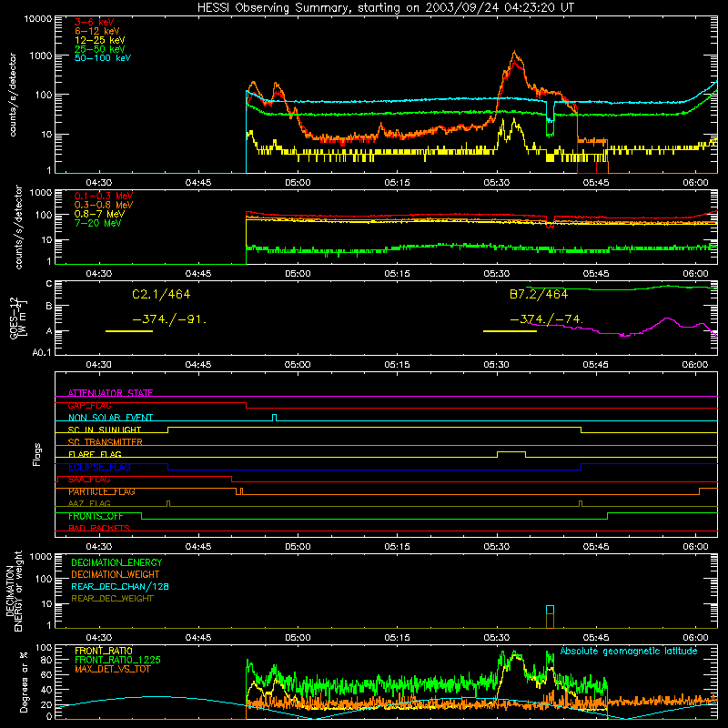This screenshot has width=728, height=728.
Task: Click the HESSI Observing Summary title text
Action: [385, 8]
